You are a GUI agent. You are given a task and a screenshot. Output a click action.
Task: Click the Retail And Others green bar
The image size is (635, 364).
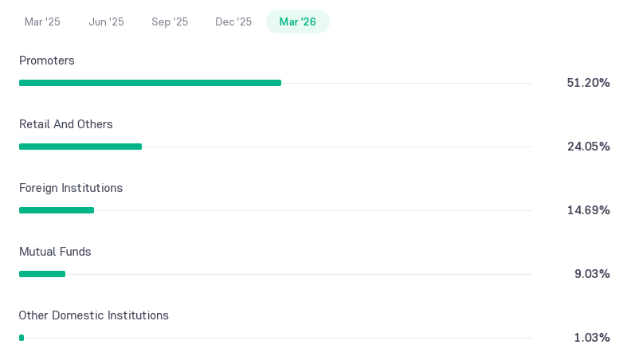[80, 147]
